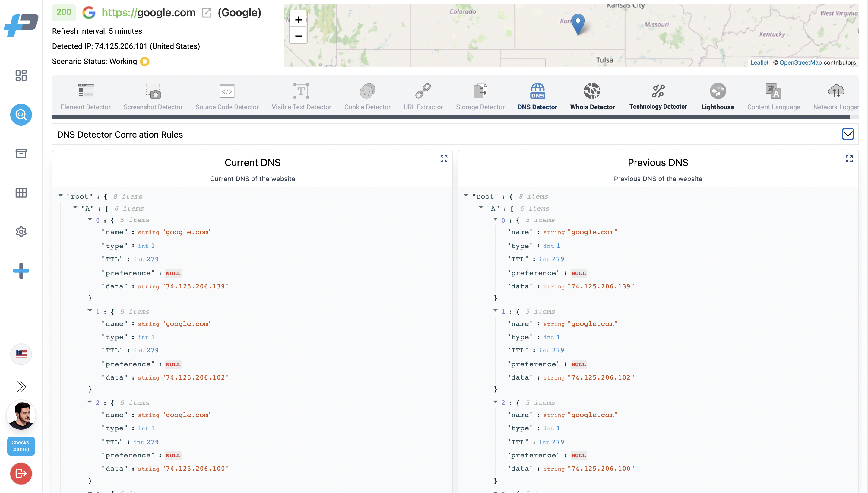Click the Network Logger cloud icon
868x493 pixels.
(836, 91)
